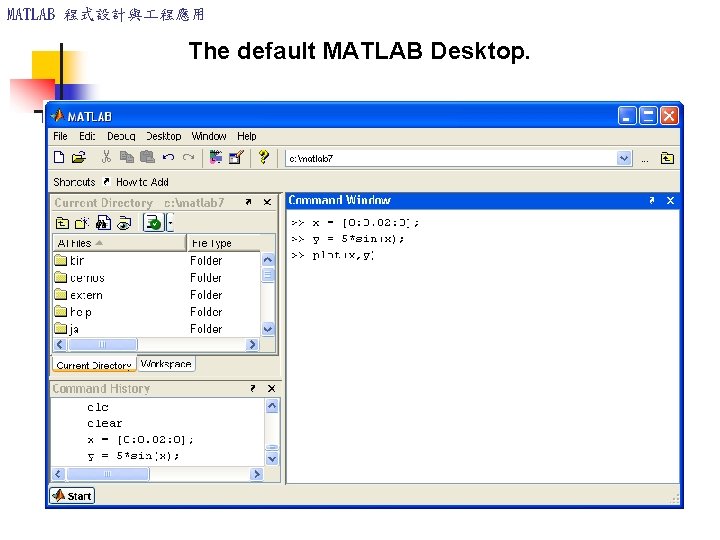Sort by the All Files column header
Screen dimensions: 720x540
click(x=119, y=243)
